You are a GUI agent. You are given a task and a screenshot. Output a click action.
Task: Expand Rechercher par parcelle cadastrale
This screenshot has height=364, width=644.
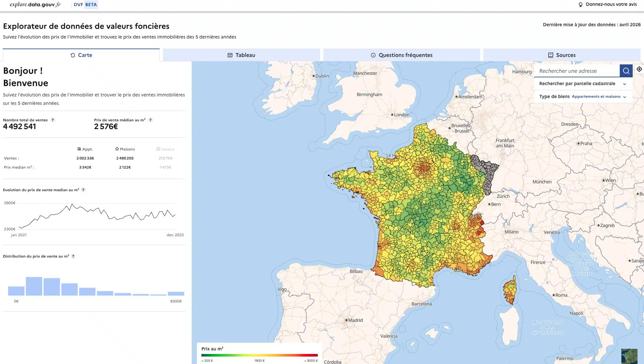(x=583, y=84)
